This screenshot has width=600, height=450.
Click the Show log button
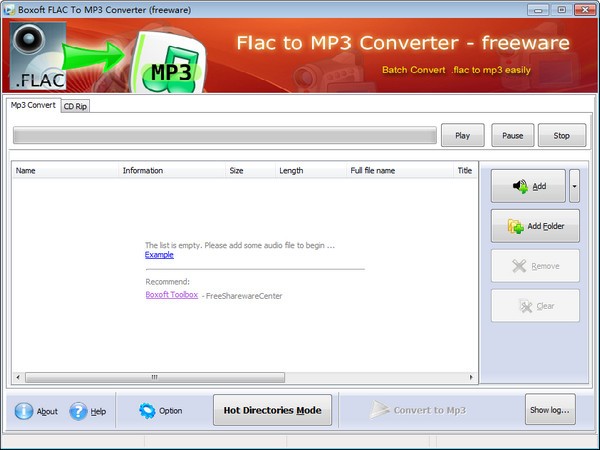pyautogui.click(x=550, y=410)
